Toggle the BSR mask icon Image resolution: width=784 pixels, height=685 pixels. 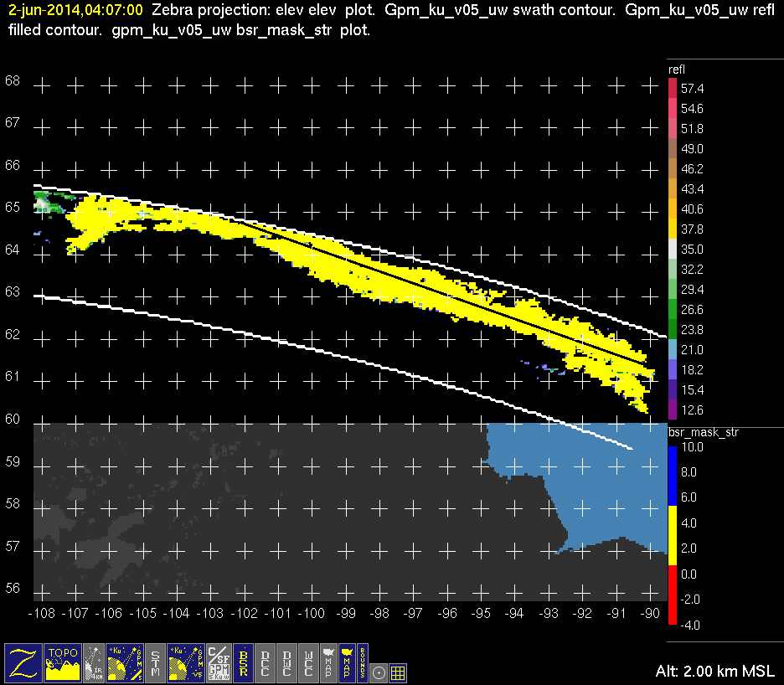(x=244, y=662)
